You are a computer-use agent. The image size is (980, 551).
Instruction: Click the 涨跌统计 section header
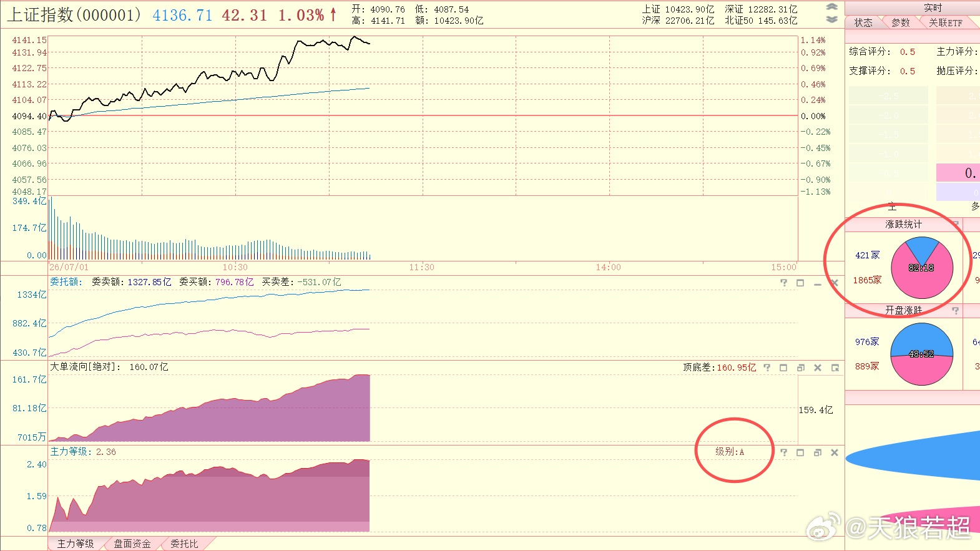coord(903,225)
